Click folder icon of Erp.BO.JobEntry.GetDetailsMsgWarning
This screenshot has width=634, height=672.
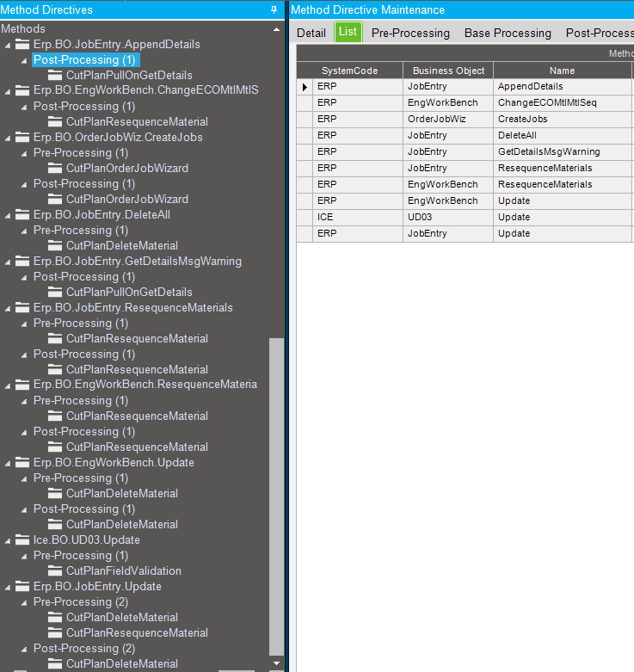pos(22,261)
